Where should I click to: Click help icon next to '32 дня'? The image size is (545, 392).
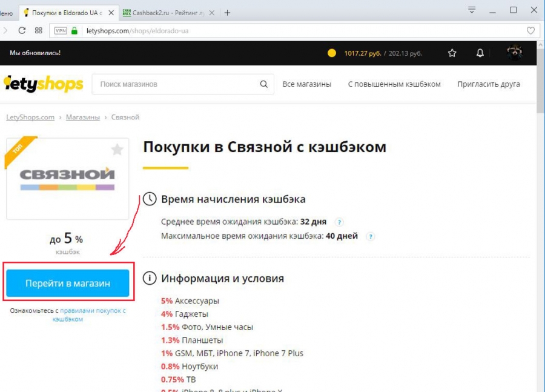339,222
